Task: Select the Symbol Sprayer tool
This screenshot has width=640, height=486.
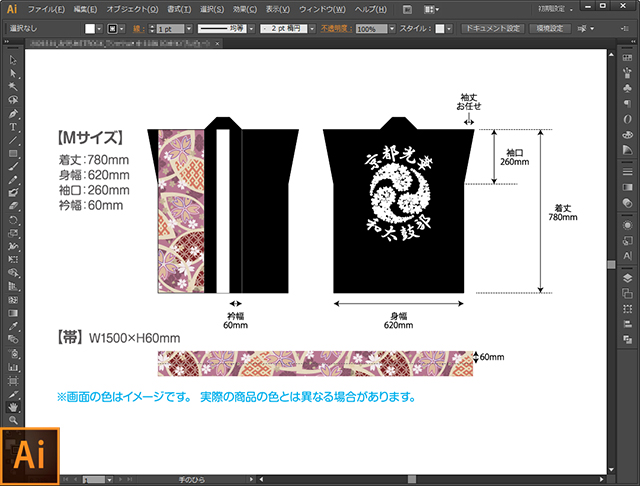Action: (x=13, y=353)
